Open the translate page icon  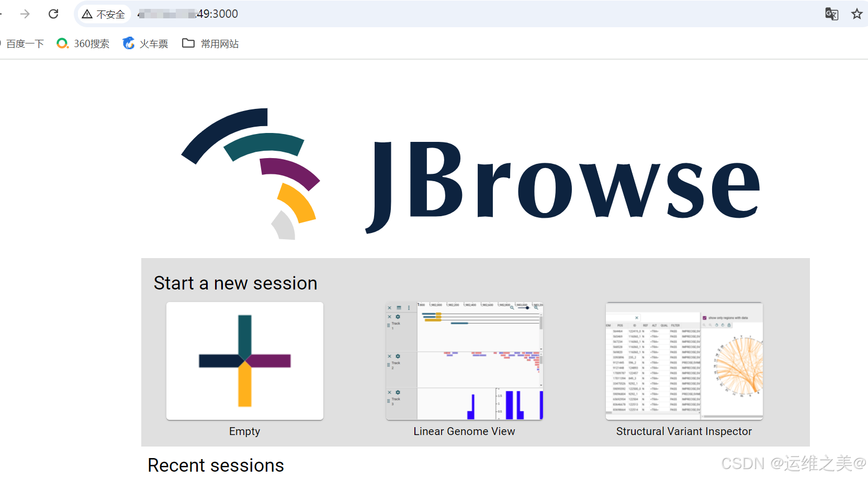[831, 14]
